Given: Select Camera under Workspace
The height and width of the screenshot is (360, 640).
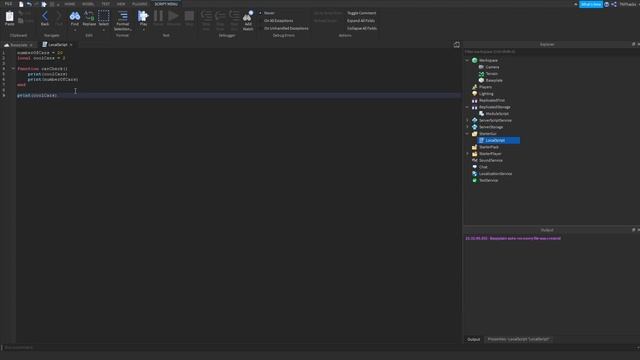Looking at the screenshot, I should click(x=492, y=67).
